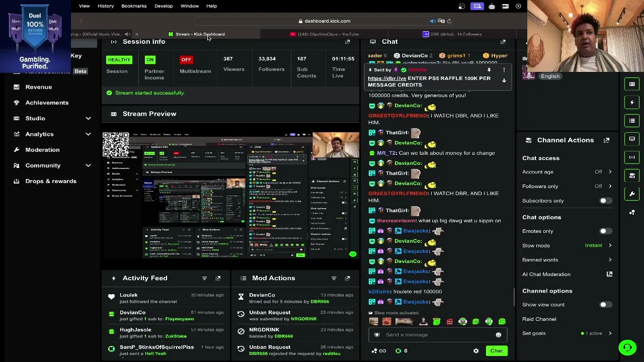The height and width of the screenshot is (362, 644).
Task: Open the Achievements page in sidebar
Action: (x=47, y=103)
